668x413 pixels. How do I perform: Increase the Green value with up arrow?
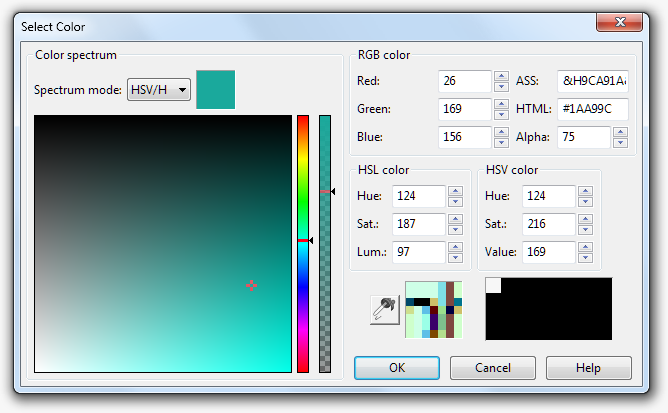(501, 104)
